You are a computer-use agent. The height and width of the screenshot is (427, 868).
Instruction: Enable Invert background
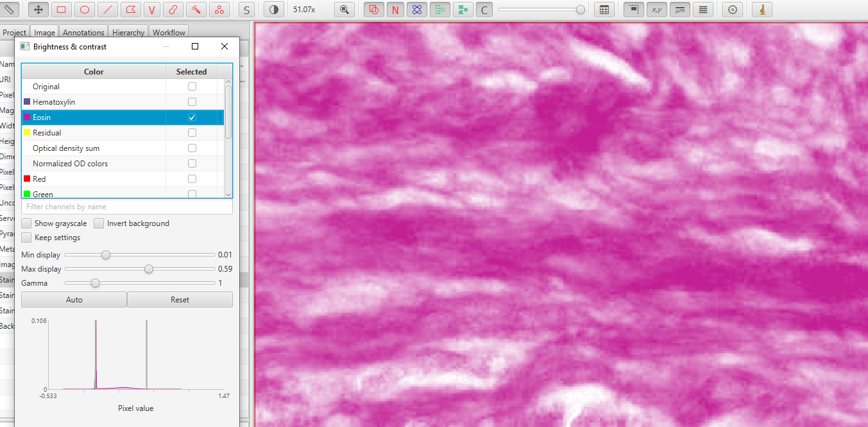(99, 223)
